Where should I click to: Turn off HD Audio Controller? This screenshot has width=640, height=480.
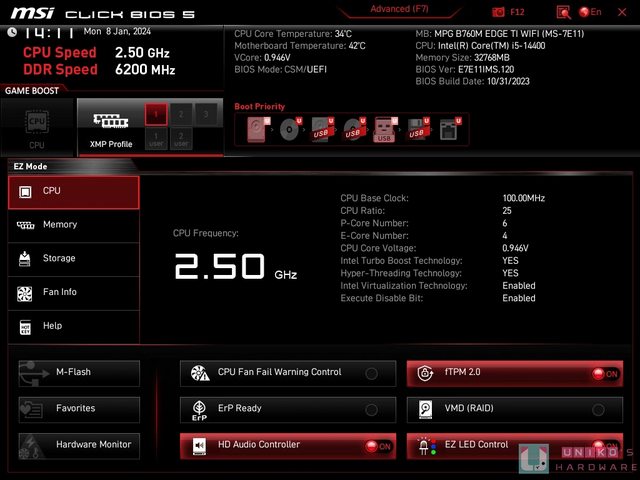pyautogui.click(x=377, y=446)
